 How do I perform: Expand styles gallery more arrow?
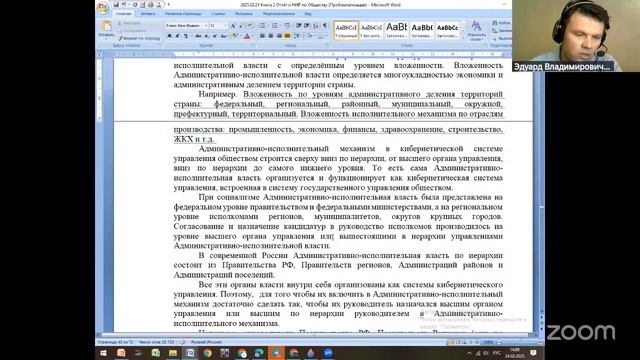coord(463,37)
